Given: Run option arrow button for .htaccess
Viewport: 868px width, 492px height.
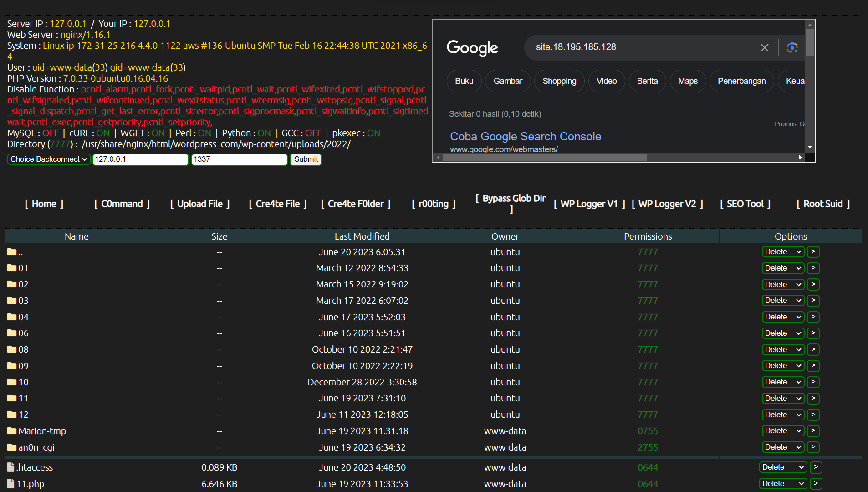Looking at the screenshot, I should coord(816,467).
